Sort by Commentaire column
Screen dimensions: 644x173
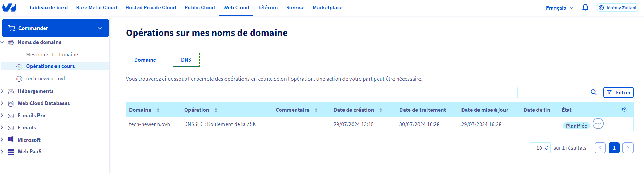pos(316,110)
